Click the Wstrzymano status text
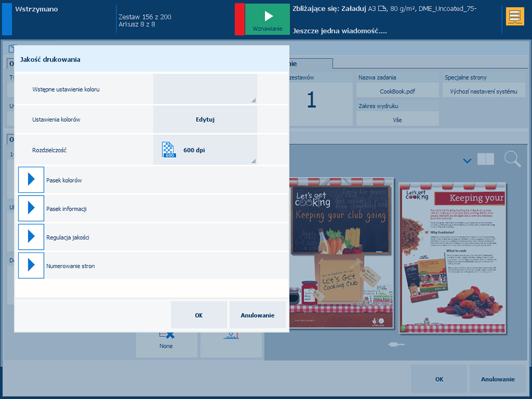The width and height of the screenshot is (532, 399). click(x=36, y=9)
